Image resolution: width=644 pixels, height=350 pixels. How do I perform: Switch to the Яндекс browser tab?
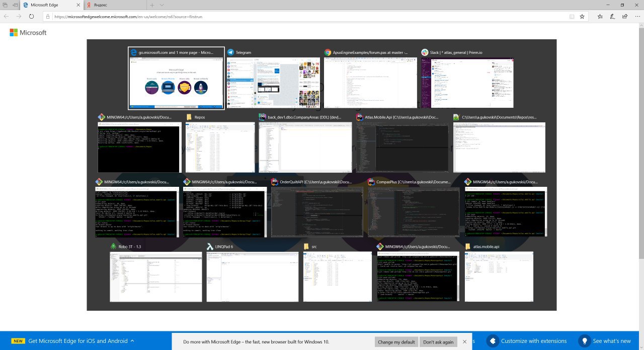(x=114, y=5)
